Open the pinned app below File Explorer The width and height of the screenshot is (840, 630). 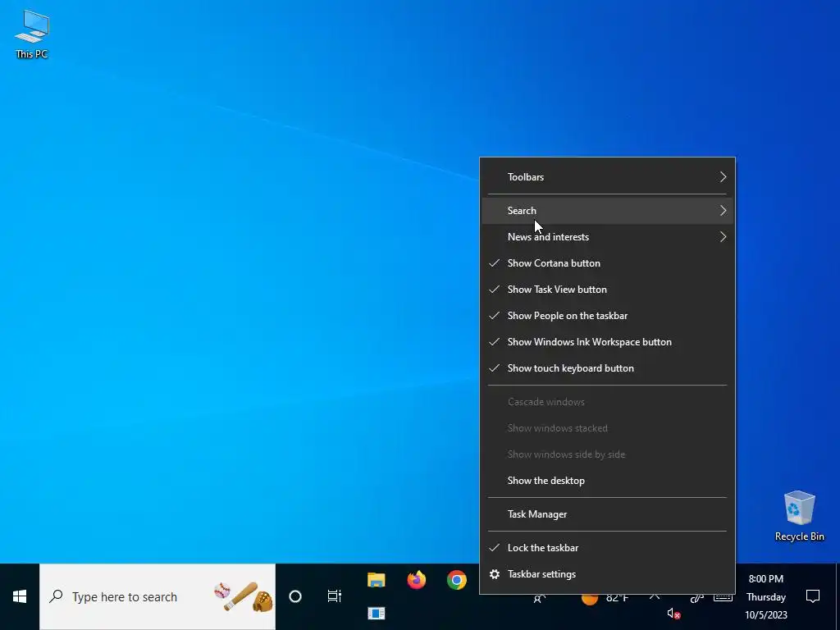(376, 613)
